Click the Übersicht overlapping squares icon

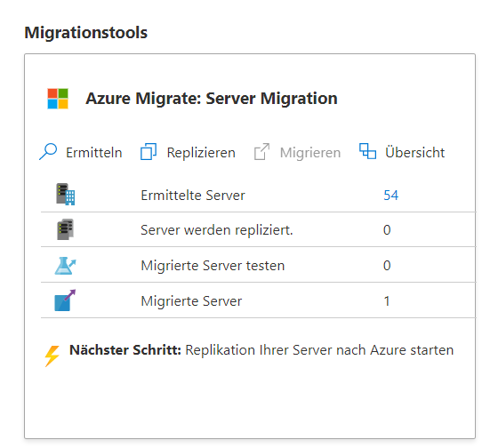(367, 151)
